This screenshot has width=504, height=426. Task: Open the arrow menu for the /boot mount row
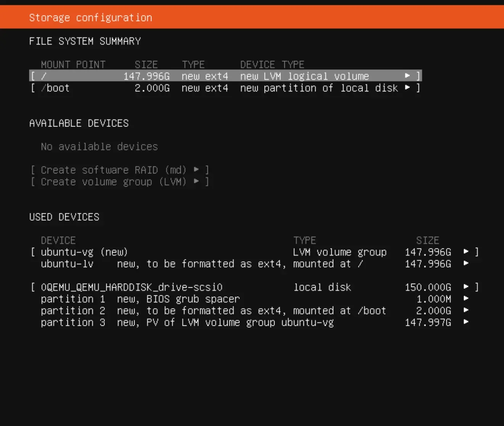coord(407,88)
